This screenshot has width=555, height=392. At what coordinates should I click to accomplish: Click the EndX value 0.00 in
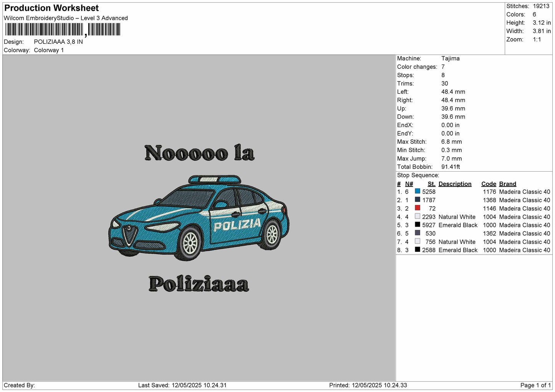click(x=450, y=125)
